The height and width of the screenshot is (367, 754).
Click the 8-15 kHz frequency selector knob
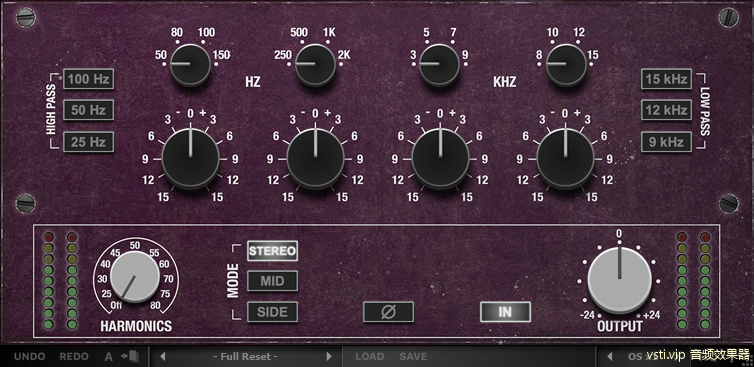(566, 64)
